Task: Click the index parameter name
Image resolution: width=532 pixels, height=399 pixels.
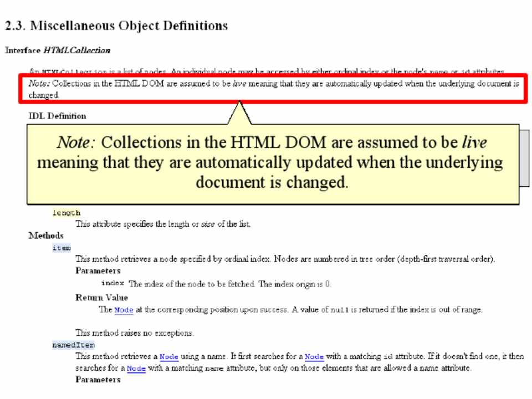Action: pos(112,283)
